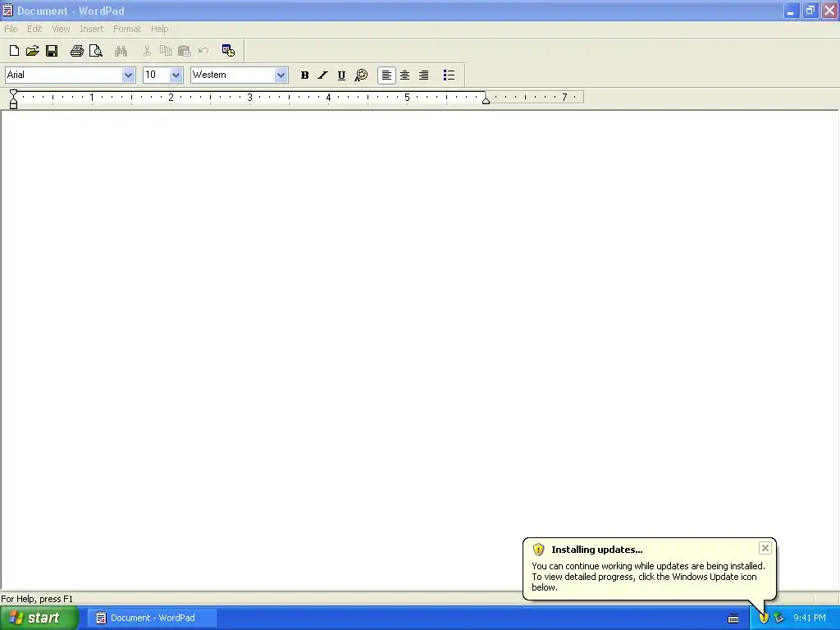
Task: Click the network connection tray icon
Action: [779, 619]
